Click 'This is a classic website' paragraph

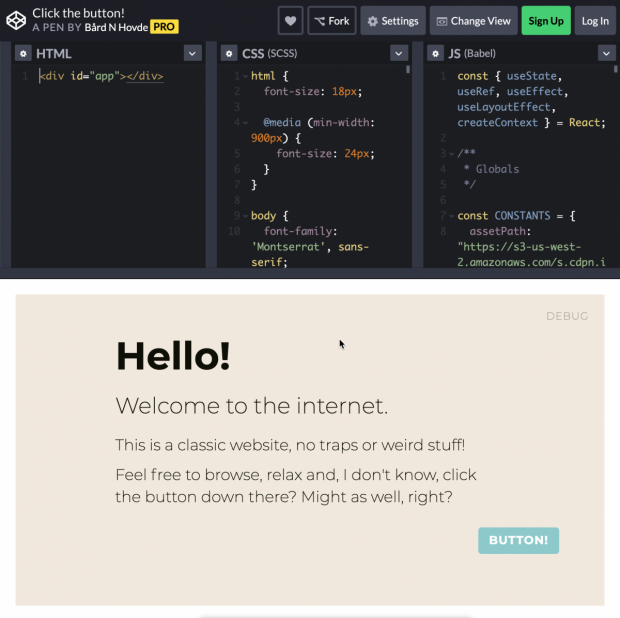coord(290,445)
